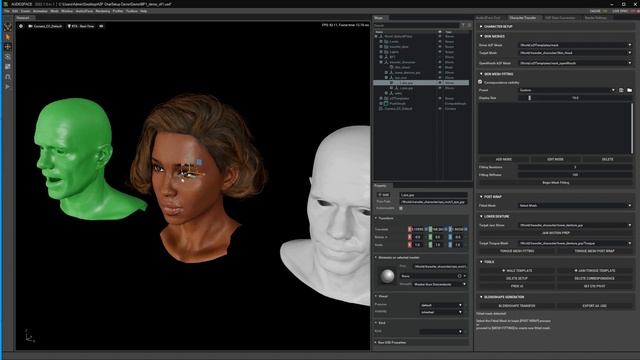This screenshot has height=360, width=640.
Task: Toggle the snap magnet tool
Action: pos(8,77)
